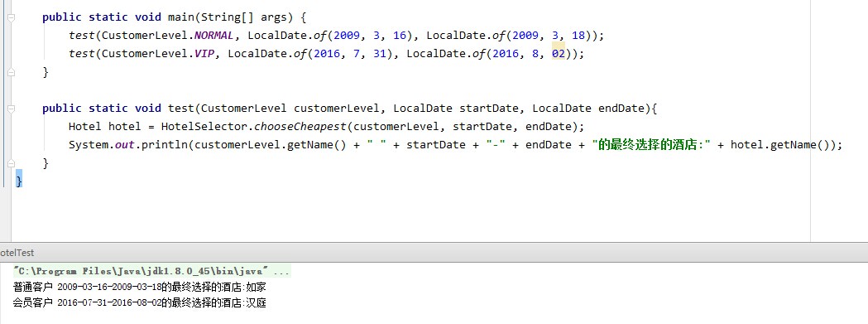Click the highlighted closing class brace
The width and height of the screenshot is (868, 324).
19,181
